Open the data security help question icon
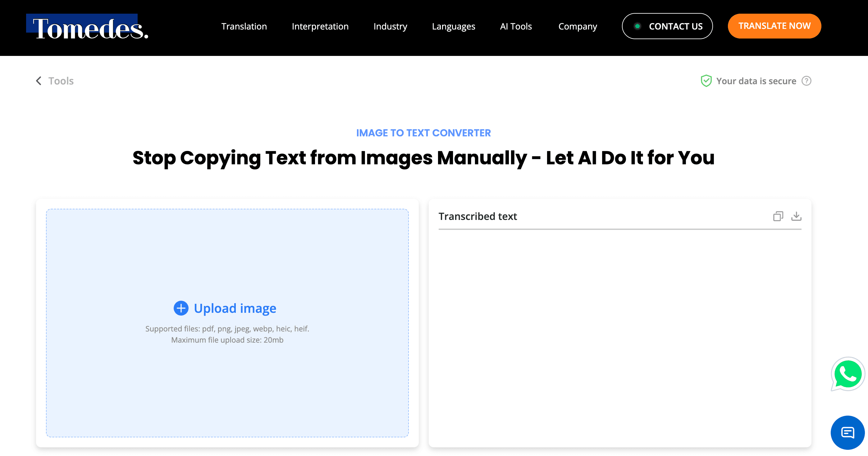This screenshot has width=868, height=456. pyautogui.click(x=806, y=81)
